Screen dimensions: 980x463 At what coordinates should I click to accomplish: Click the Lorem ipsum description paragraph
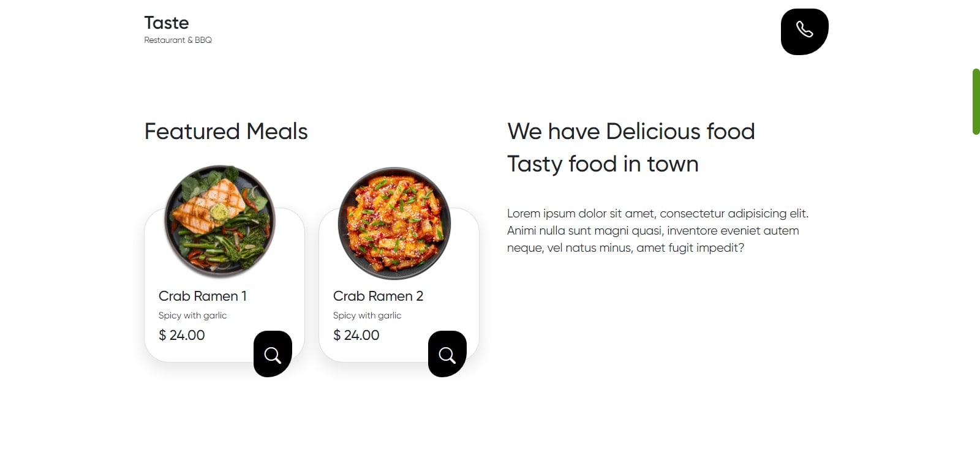pos(658,231)
